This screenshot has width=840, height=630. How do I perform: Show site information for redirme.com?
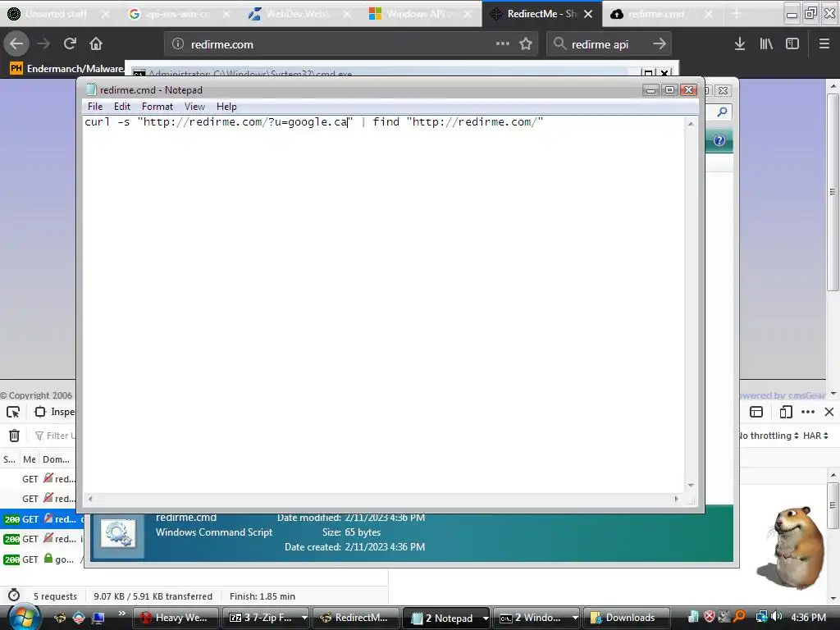tap(178, 44)
